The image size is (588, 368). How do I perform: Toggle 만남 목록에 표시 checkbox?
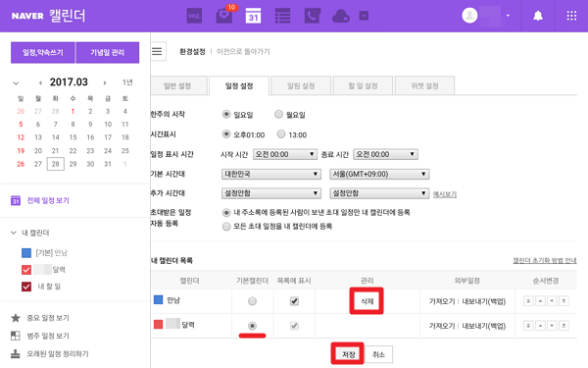pos(294,301)
